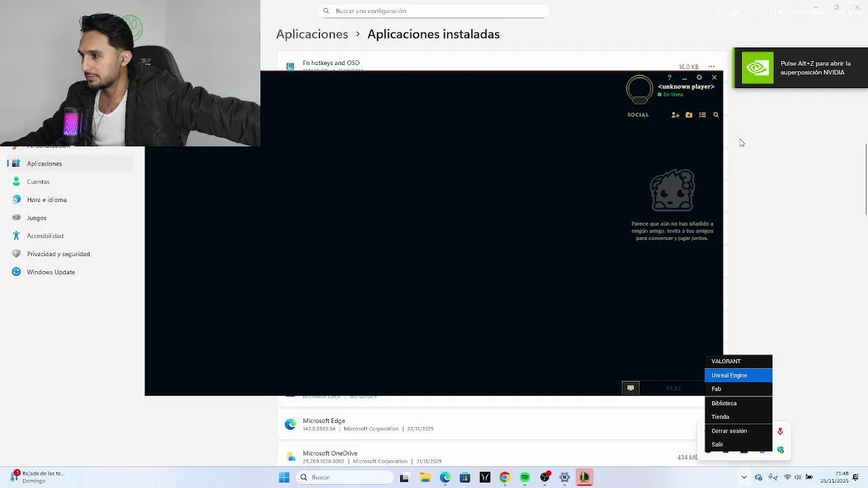Click the NVIDIA overlay notification logo
This screenshot has height=488, width=868.
point(757,68)
